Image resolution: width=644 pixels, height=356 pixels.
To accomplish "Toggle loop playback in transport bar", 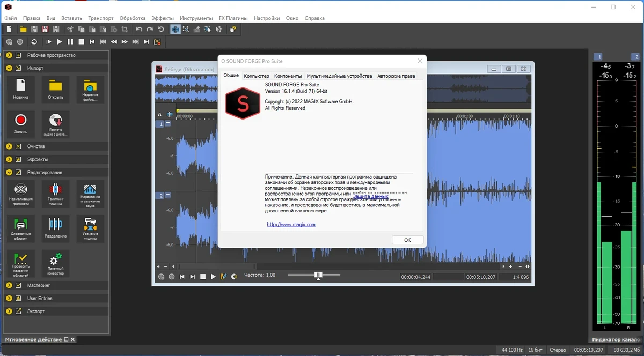I will point(34,42).
